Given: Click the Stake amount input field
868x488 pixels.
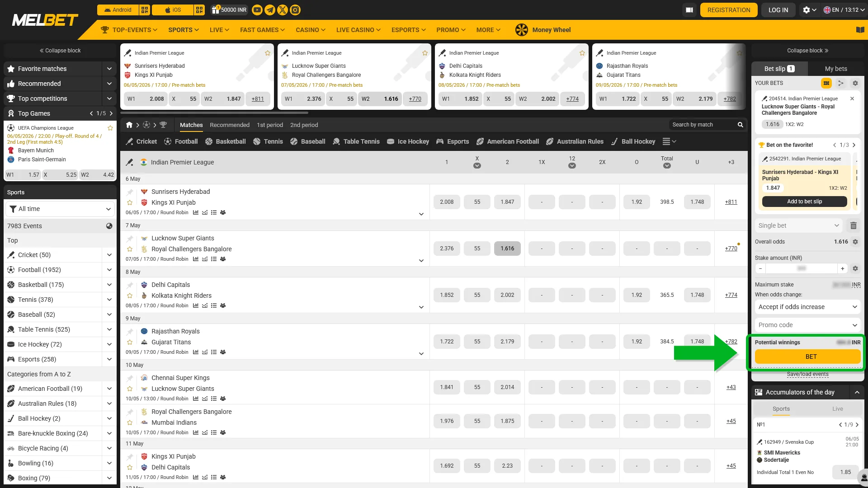Looking at the screenshot, I should point(802,268).
